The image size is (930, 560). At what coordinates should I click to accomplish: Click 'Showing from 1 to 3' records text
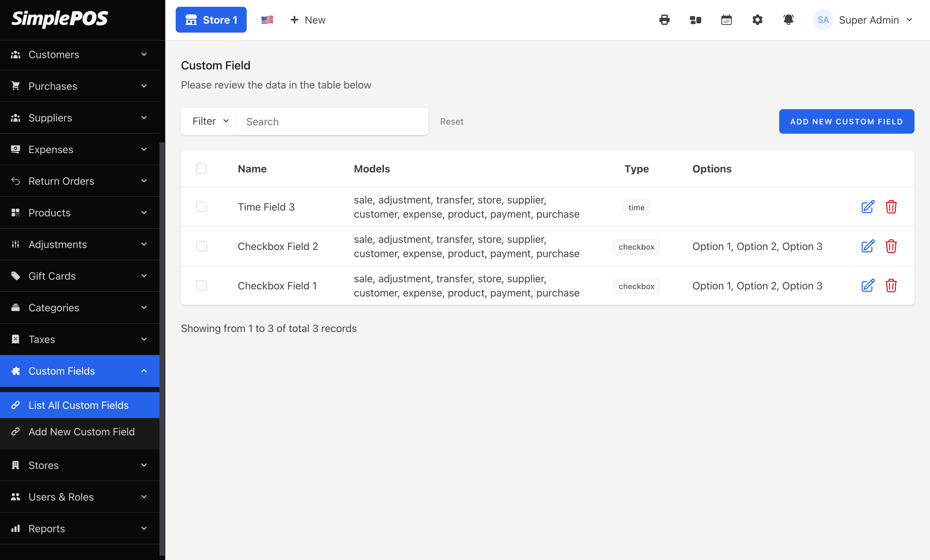click(269, 328)
